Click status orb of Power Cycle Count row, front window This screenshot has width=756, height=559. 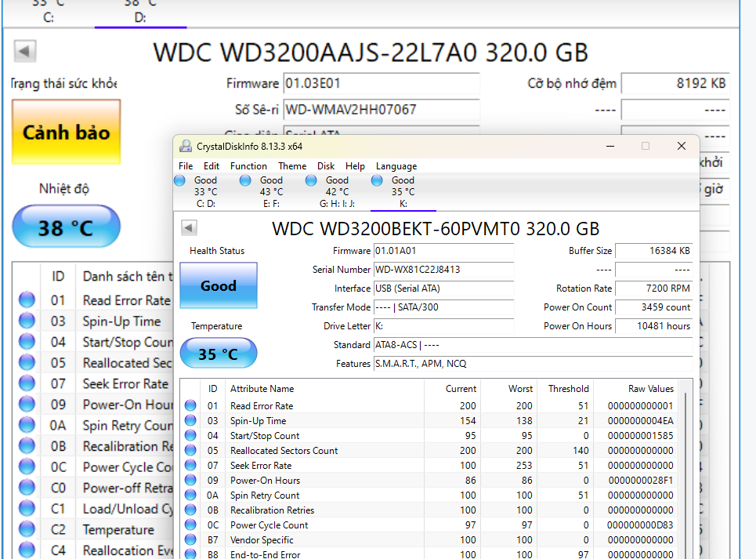tap(190, 525)
